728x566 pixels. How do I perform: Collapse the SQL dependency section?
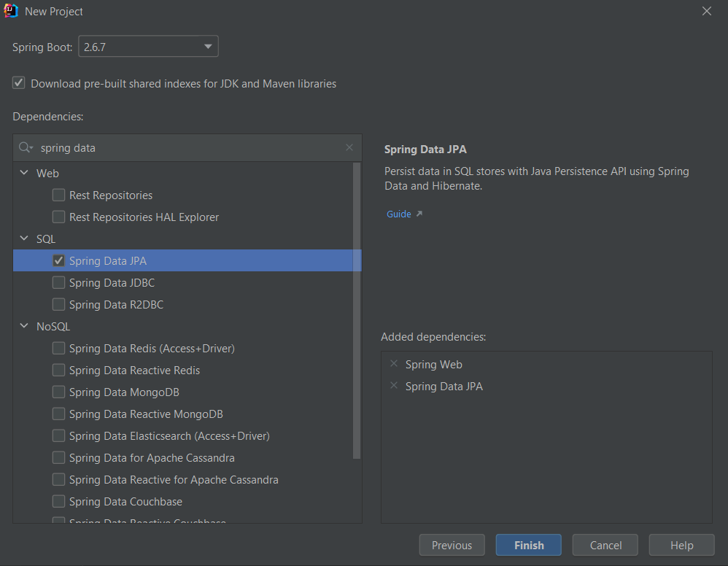[x=24, y=239]
